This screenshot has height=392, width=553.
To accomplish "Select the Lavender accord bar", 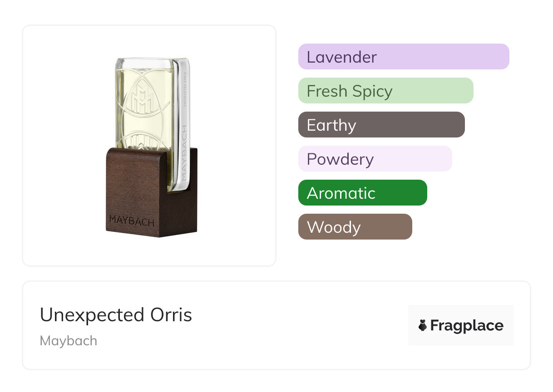I will pos(403,57).
